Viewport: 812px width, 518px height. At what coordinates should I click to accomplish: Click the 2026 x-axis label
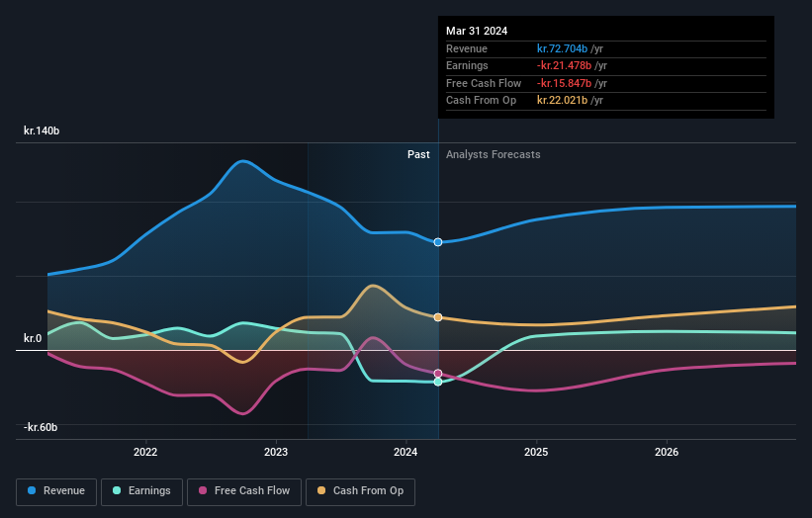click(x=667, y=452)
